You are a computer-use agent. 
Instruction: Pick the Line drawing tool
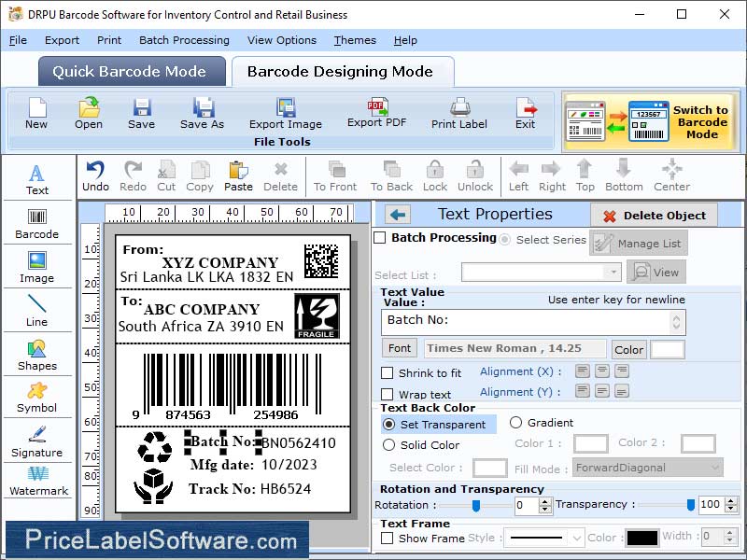point(37,311)
